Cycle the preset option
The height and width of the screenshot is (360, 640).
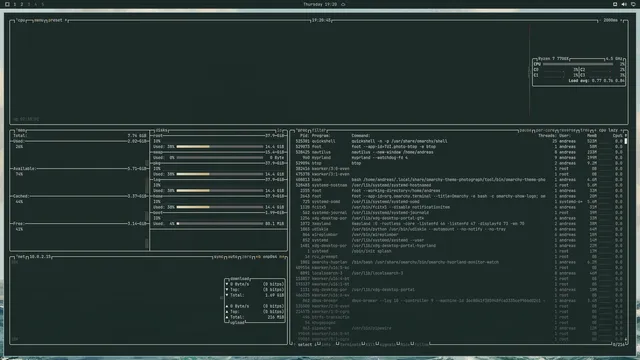point(57,20)
